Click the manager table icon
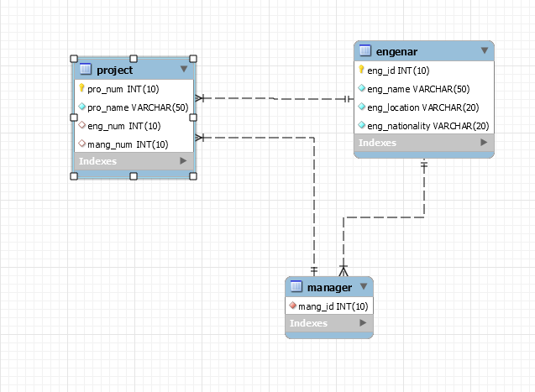Viewport: 535px width, 392px height. 296,287
